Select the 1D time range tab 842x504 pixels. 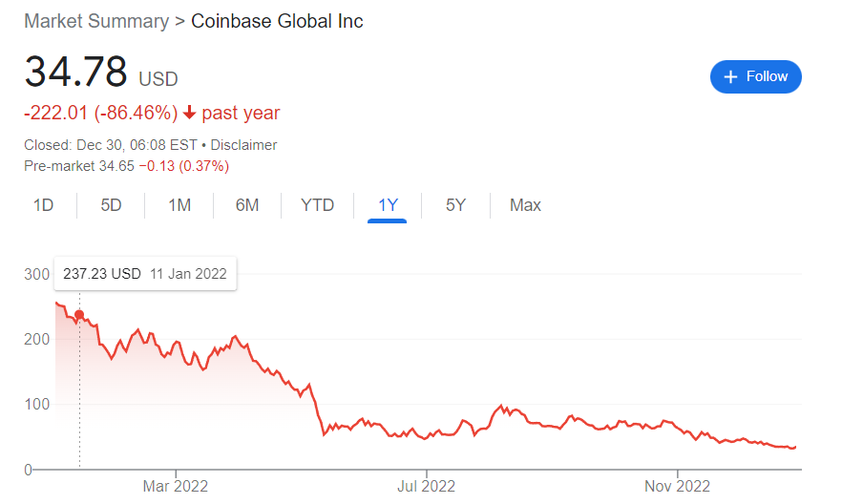43,205
